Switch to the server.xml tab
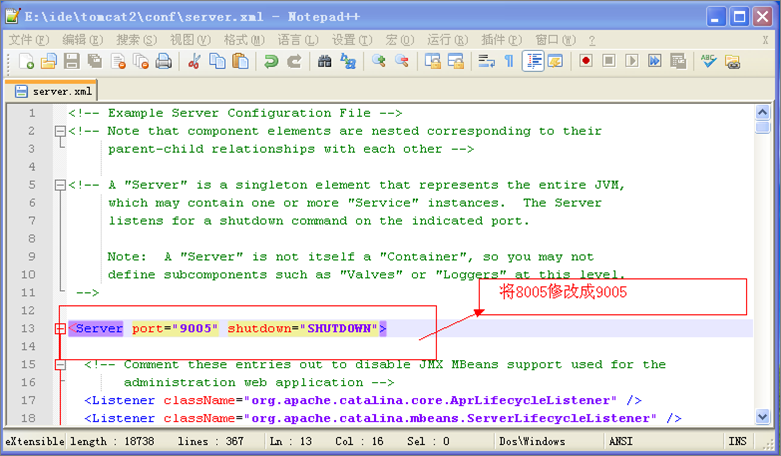Viewport: 781px width, 456px height. point(50,91)
